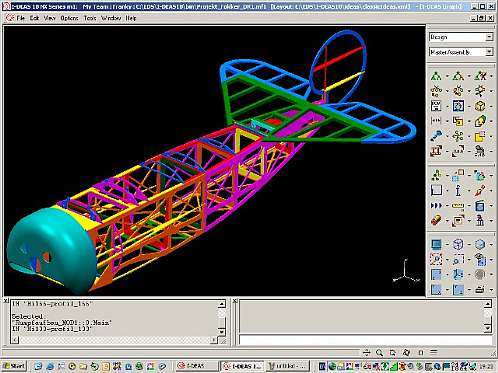Click the red dashed zoom-all icon
Image resolution: width=498 pixels, height=373 pixels.
[x=436, y=259]
